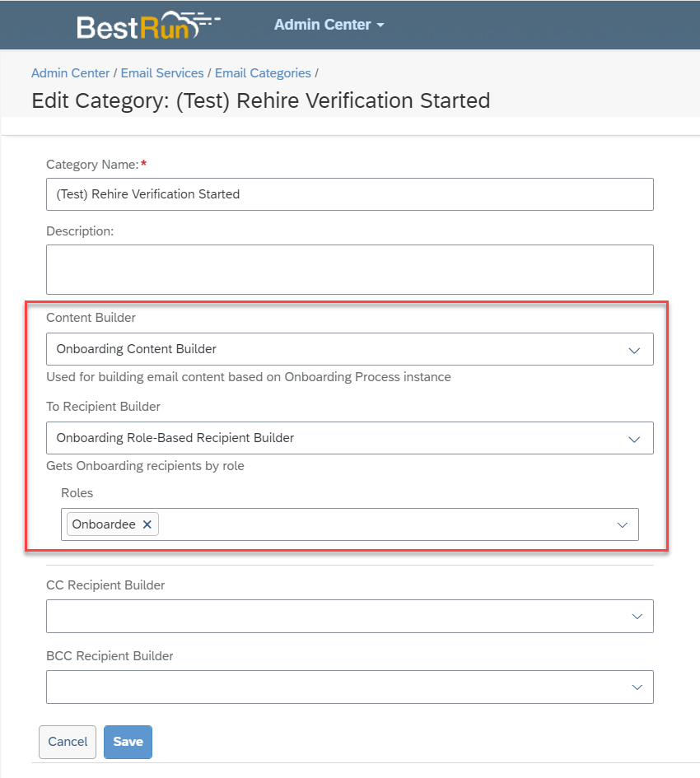
Task: Click the Roles label
Action: (x=77, y=492)
